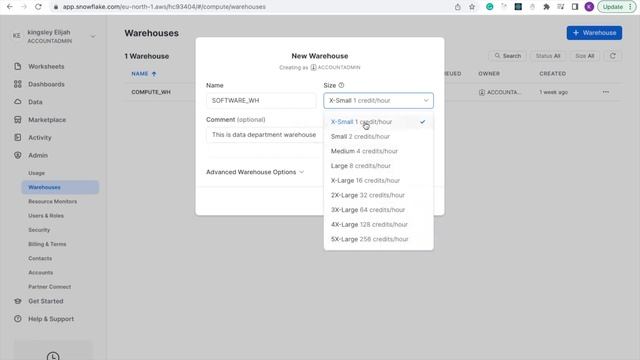This screenshot has height=360, width=640.
Task: Click the Name field containing SOFTWARE_WH
Action: click(x=261, y=100)
